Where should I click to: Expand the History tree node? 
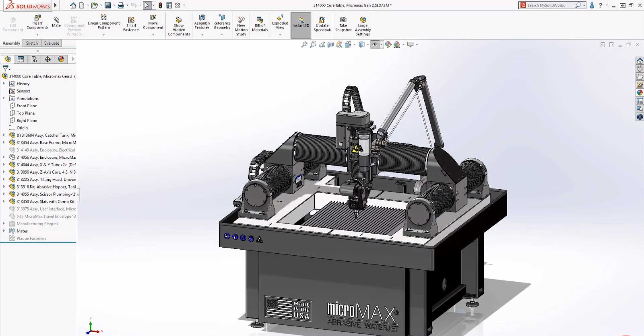tap(4, 84)
